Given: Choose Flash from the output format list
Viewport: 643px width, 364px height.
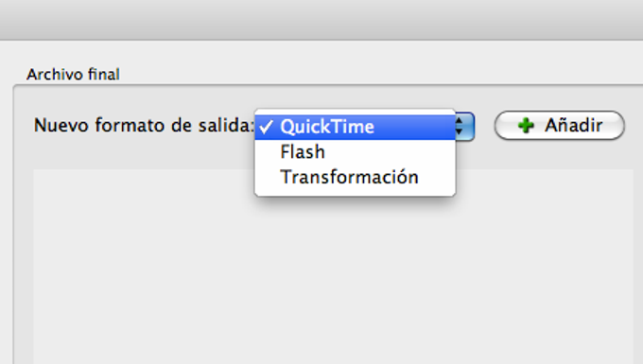Looking at the screenshot, I should coord(356,152).
